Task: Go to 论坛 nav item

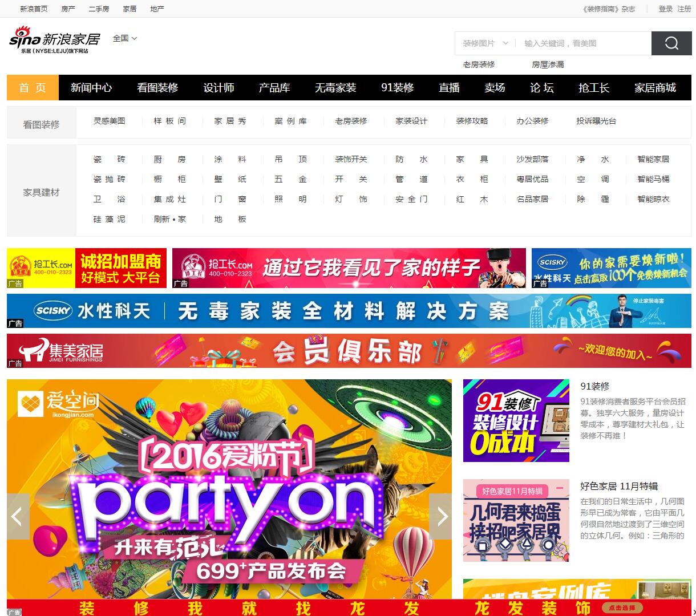Action: tap(542, 88)
